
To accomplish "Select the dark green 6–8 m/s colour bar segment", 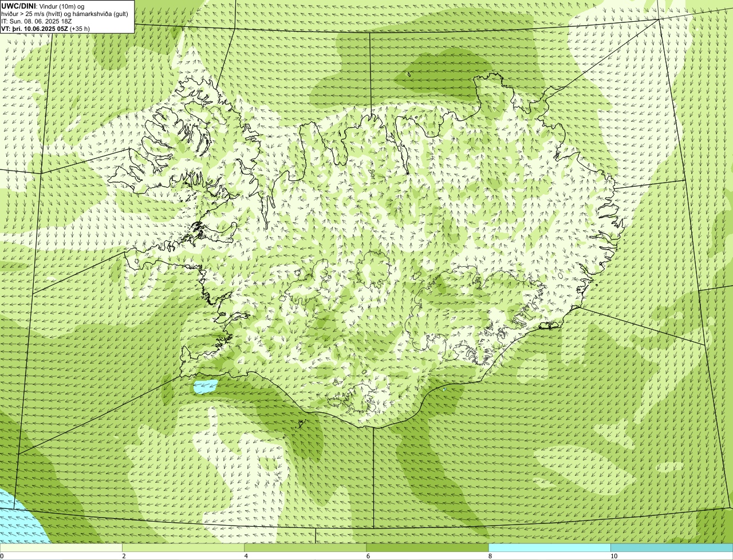I will pos(427,548).
